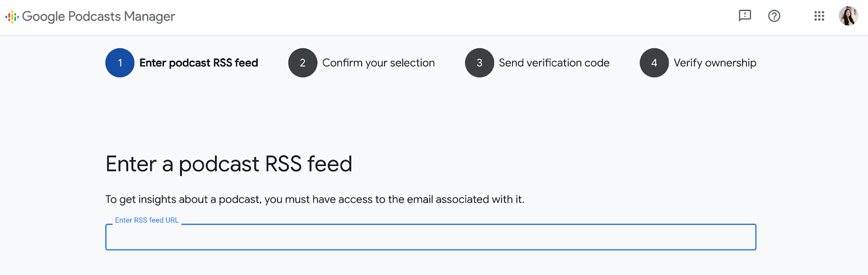Click the word Manager in header
Viewport: 868px width, 275px height.
149,17
